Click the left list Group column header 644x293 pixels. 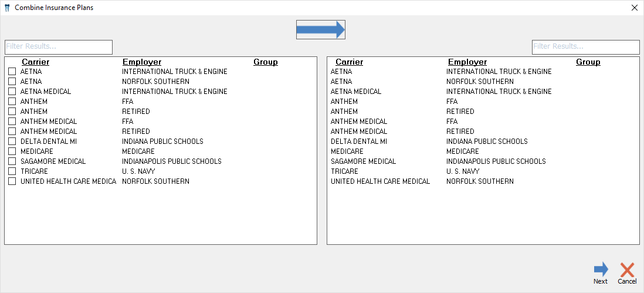pos(265,62)
